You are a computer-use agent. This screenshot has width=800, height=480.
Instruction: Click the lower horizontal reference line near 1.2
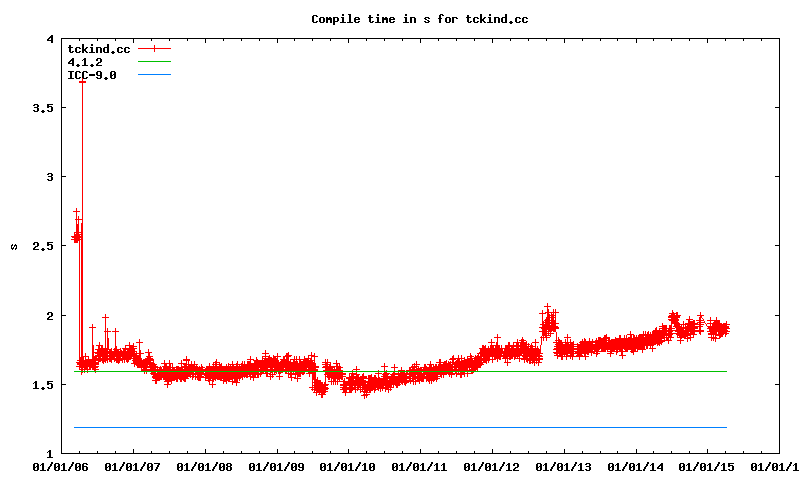coord(400,427)
